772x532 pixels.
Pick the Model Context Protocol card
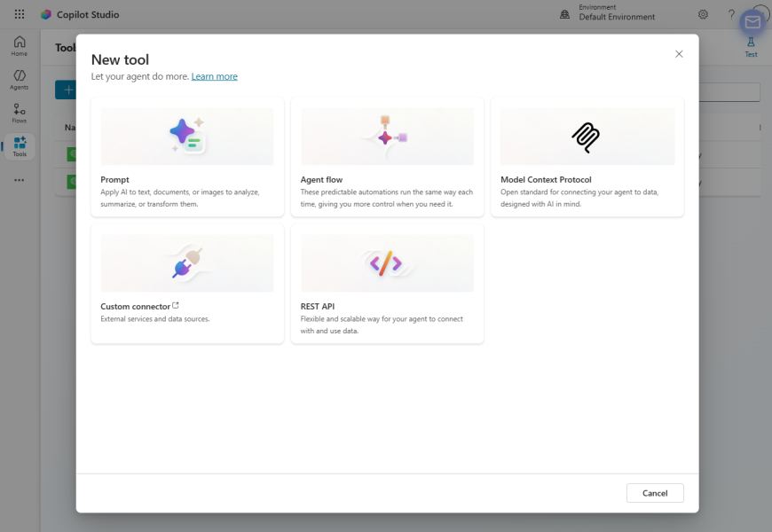[x=587, y=157]
